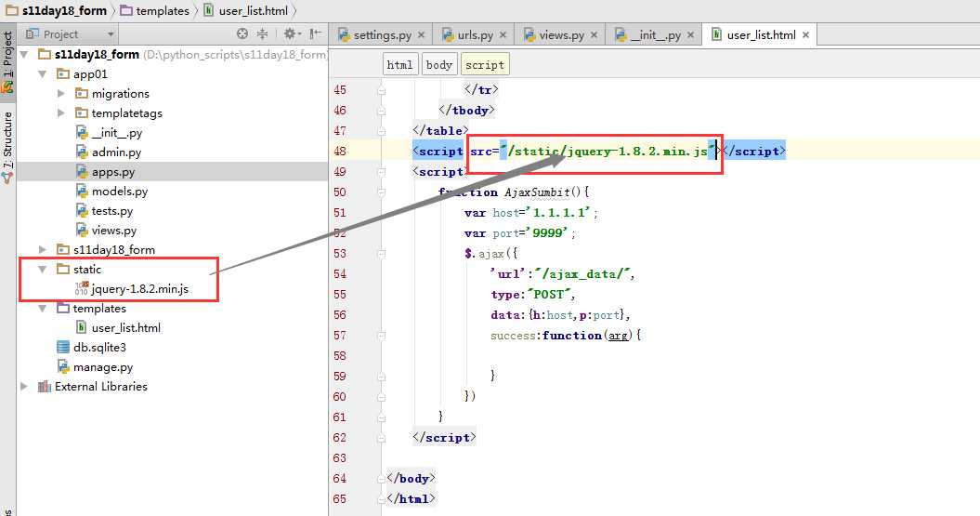Click s11day18_form in navigation bar
Image resolution: width=980 pixels, height=516 pixels.
pyautogui.click(x=57, y=10)
